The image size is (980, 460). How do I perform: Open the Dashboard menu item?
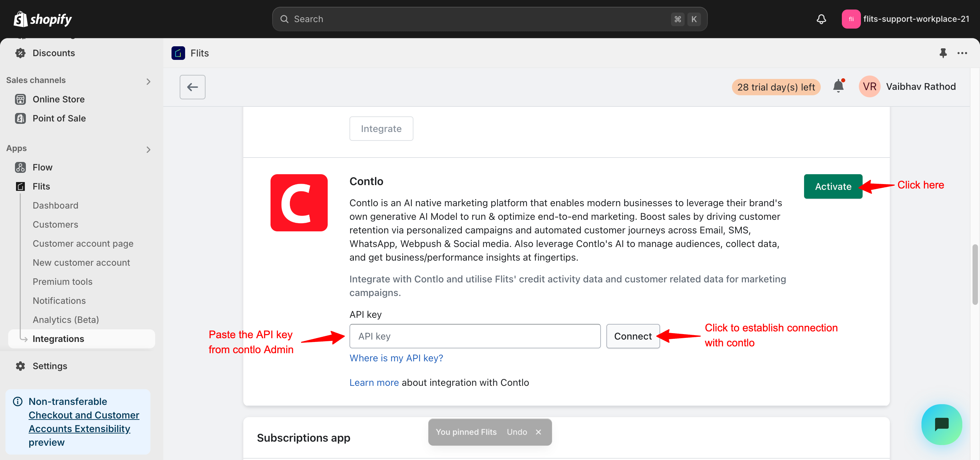55,206
